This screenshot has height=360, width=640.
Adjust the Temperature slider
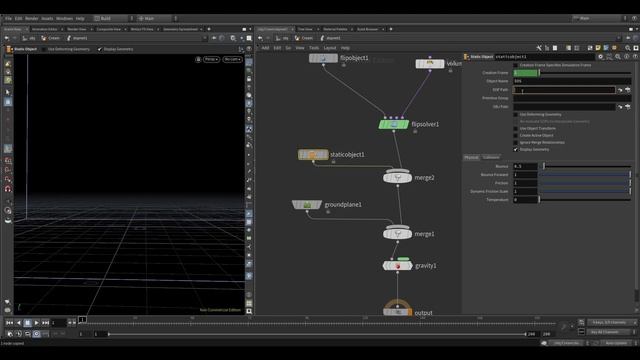(x=586, y=200)
